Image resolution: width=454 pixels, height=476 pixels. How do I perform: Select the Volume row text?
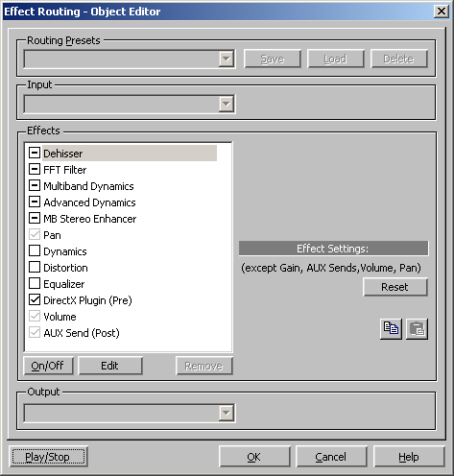tap(60, 317)
